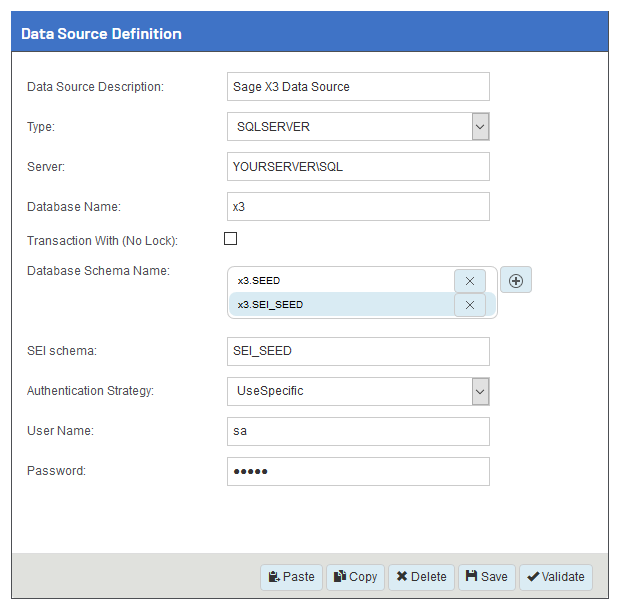Click the Paste button

point(289,577)
